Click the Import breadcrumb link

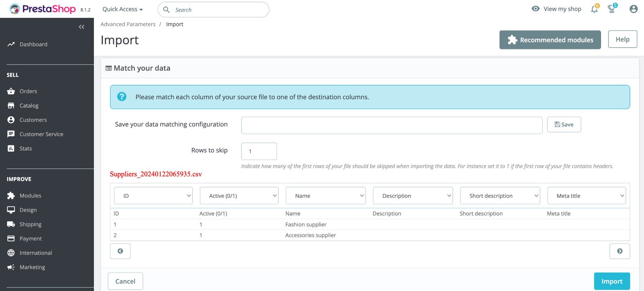(x=175, y=24)
